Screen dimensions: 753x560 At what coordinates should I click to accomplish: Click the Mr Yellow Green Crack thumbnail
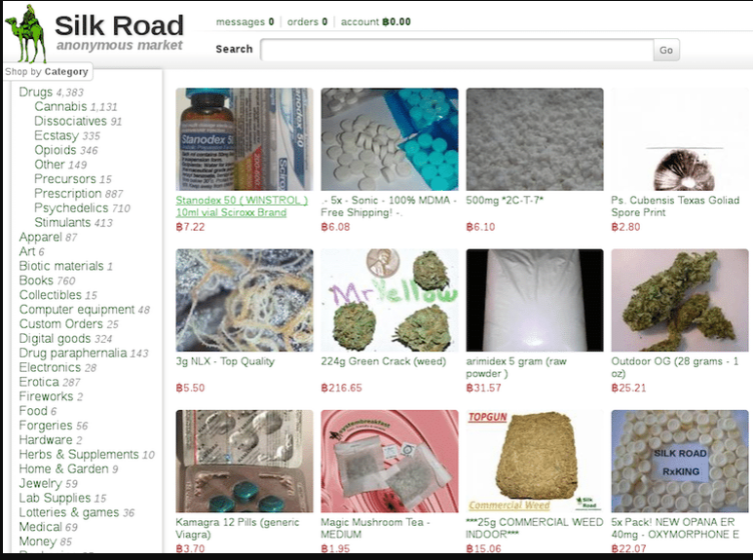tap(390, 300)
